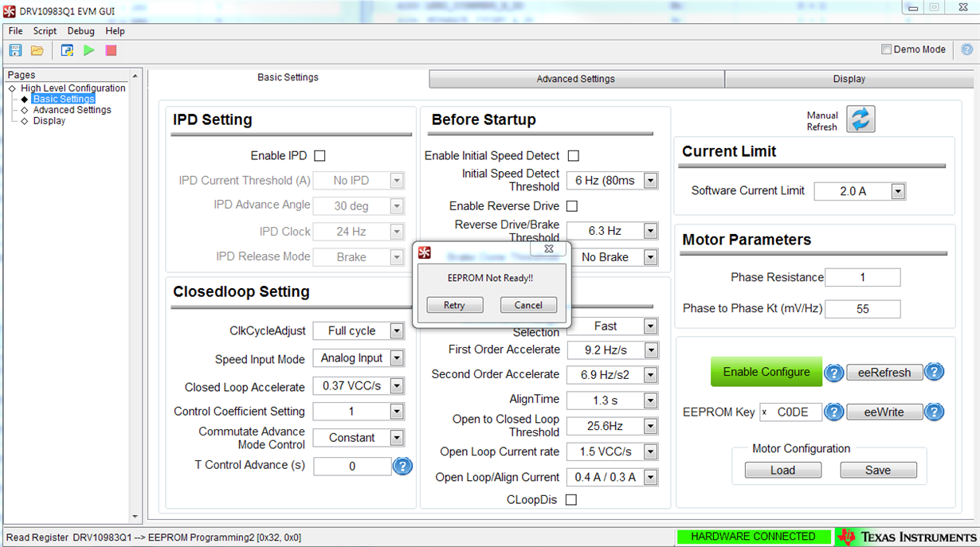The width and height of the screenshot is (980, 547).
Task: Open the Script menu
Action: pos(45,31)
